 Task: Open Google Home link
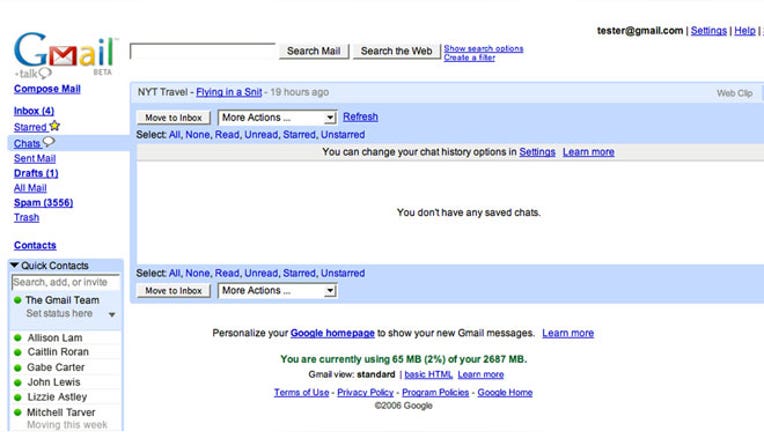pyautogui.click(x=505, y=393)
